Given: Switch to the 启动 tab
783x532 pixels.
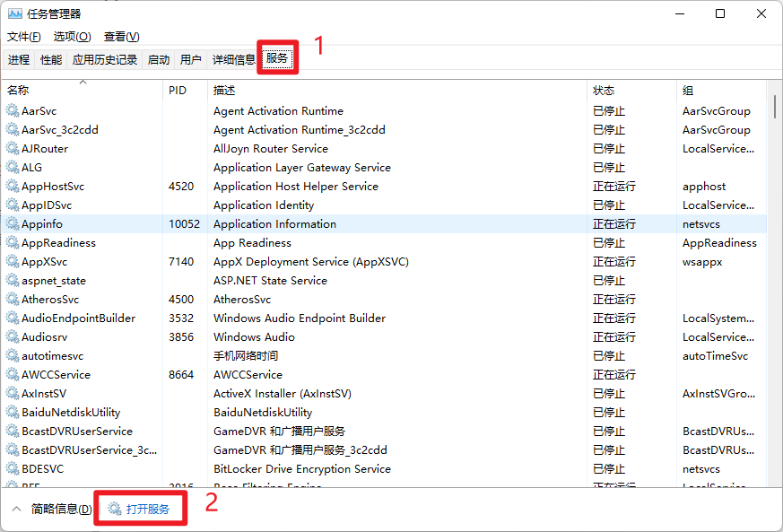Looking at the screenshot, I should (x=157, y=58).
